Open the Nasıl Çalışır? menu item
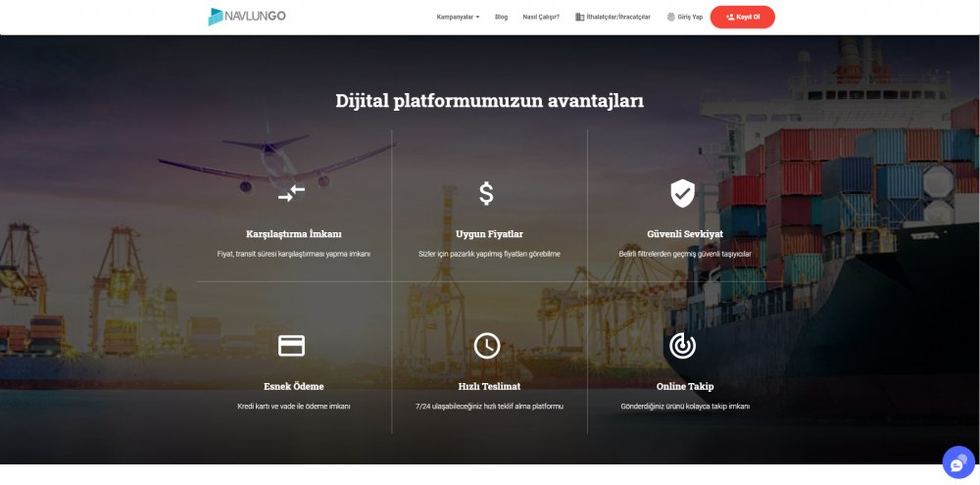 (541, 17)
